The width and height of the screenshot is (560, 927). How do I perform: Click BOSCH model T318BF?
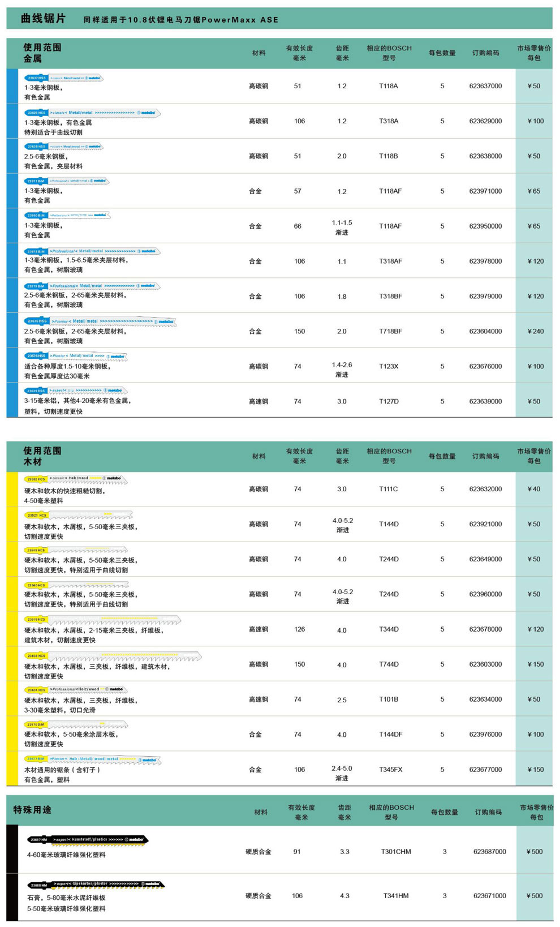point(391,297)
